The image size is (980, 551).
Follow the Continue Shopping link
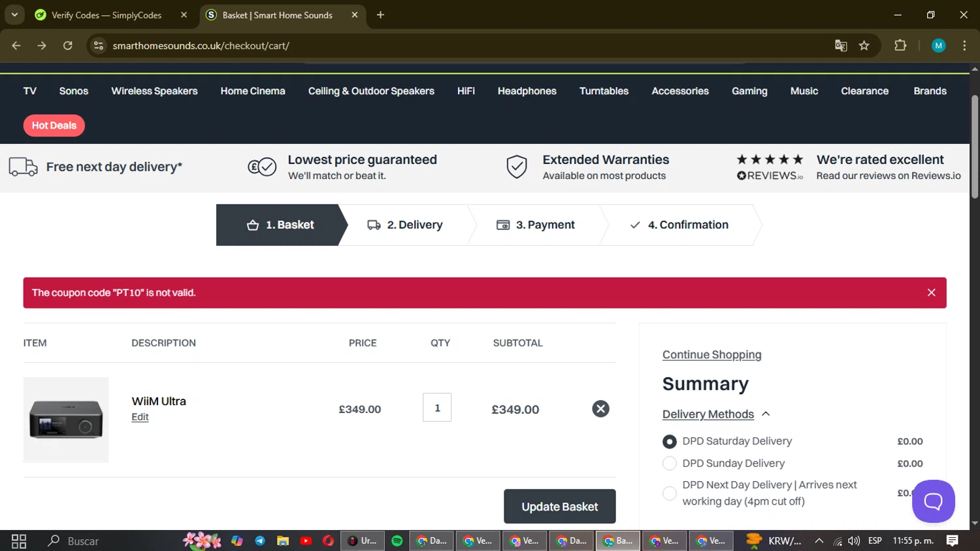pos(712,355)
